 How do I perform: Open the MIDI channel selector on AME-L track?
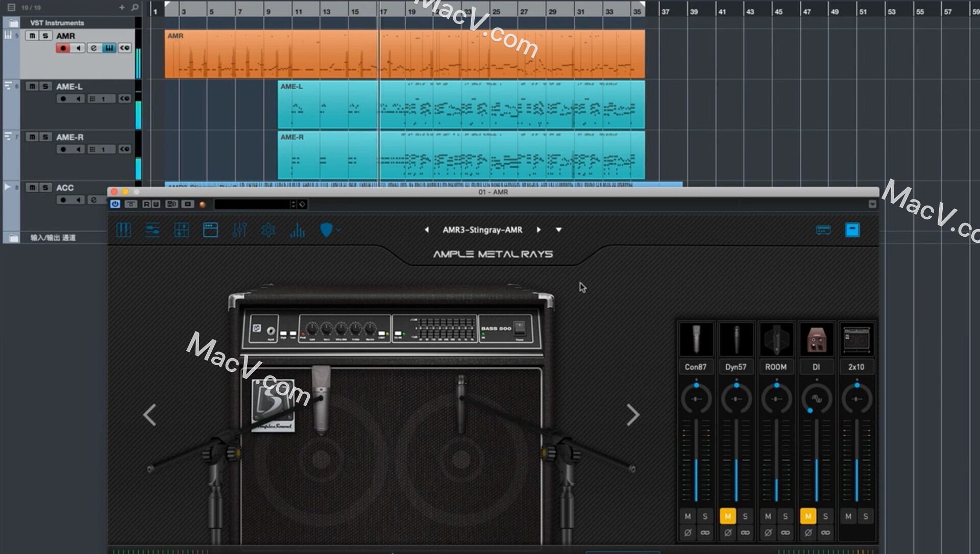101,98
